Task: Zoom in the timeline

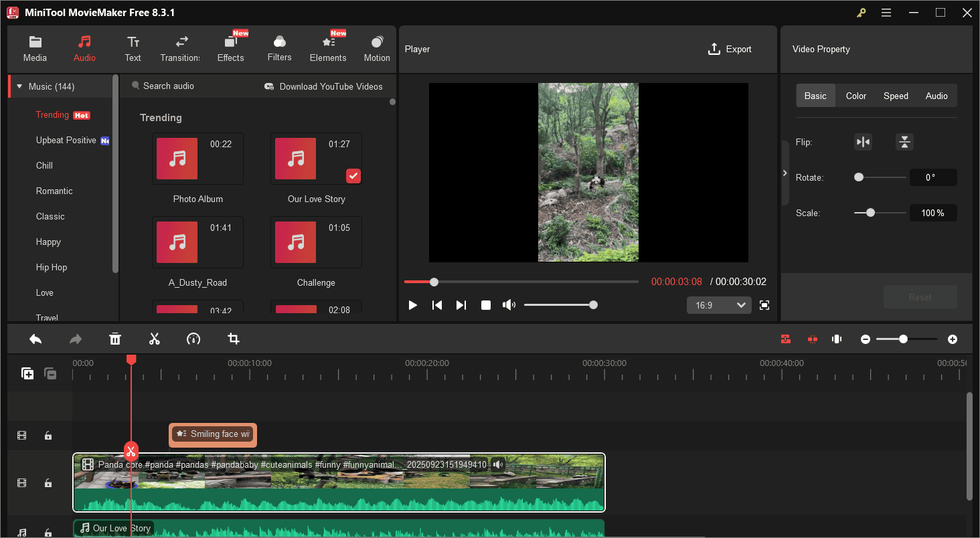Action: 953,339
